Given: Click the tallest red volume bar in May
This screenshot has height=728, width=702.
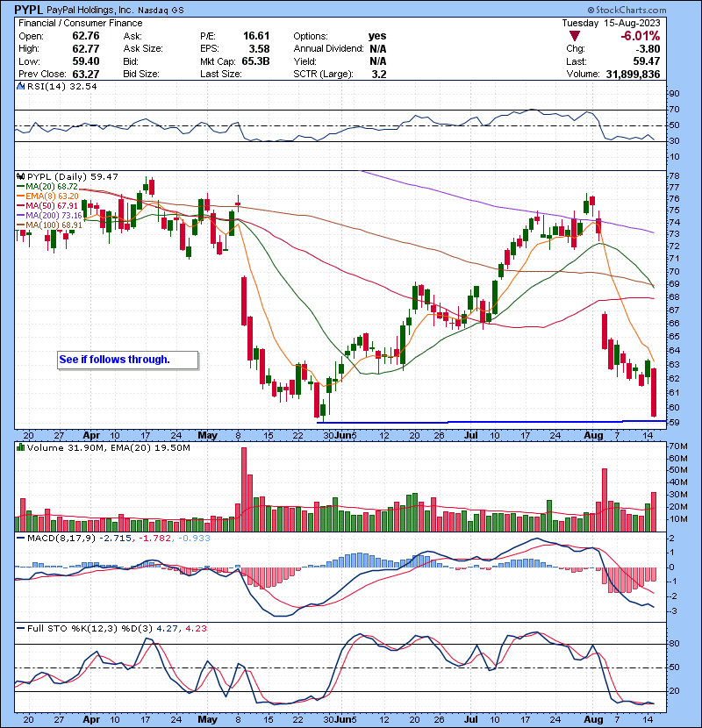Looking at the screenshot, I should pos(244,489).
